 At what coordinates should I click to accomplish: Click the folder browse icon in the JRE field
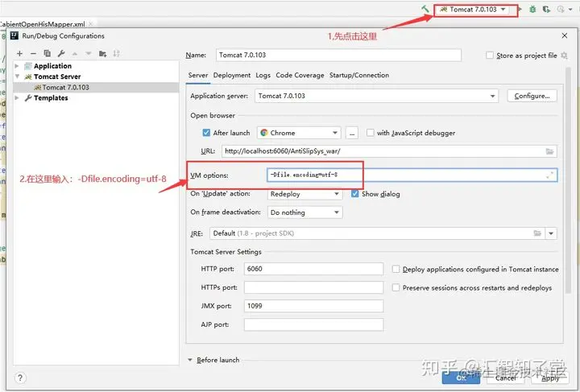coord(537,233)
